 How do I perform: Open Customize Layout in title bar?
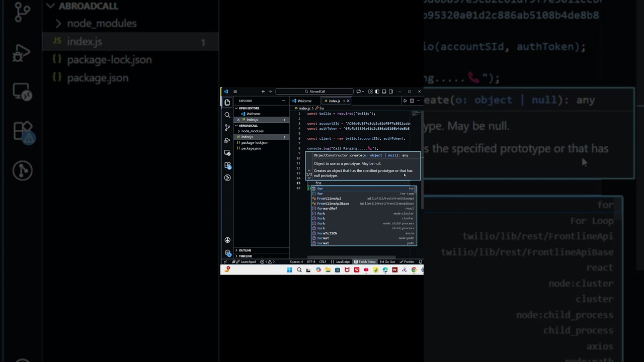point(370,92)
